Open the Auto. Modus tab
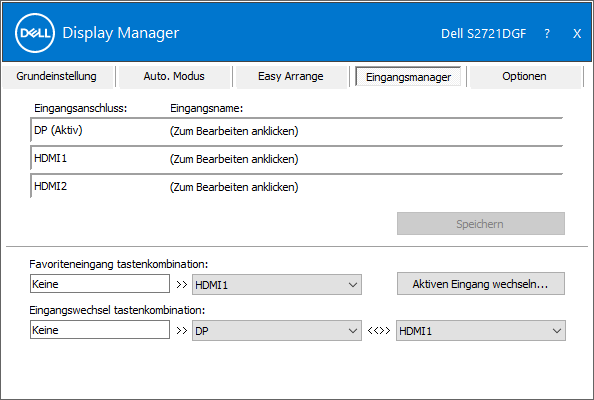This screenshot has width=594, height=400. click(175, 77)
